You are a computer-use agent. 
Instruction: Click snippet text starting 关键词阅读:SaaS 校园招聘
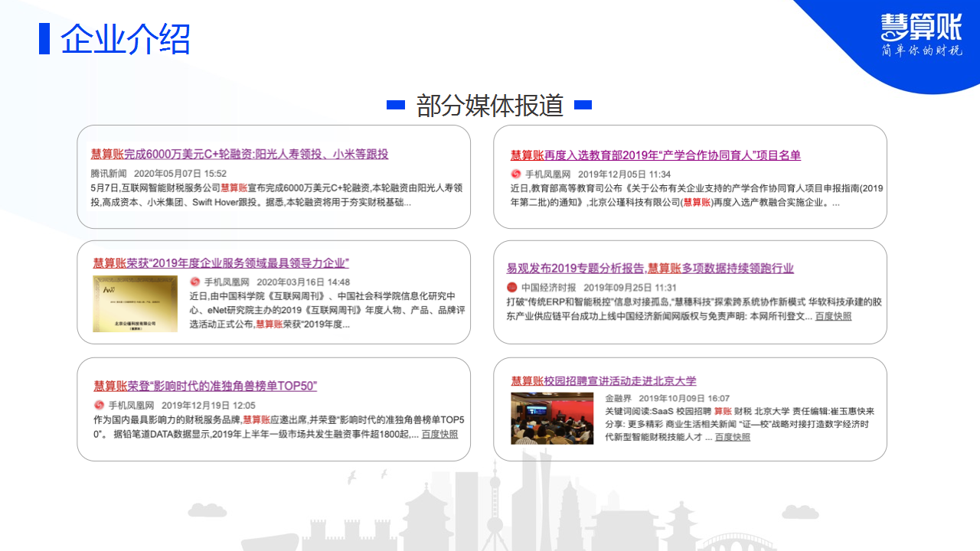coord(740,424)
